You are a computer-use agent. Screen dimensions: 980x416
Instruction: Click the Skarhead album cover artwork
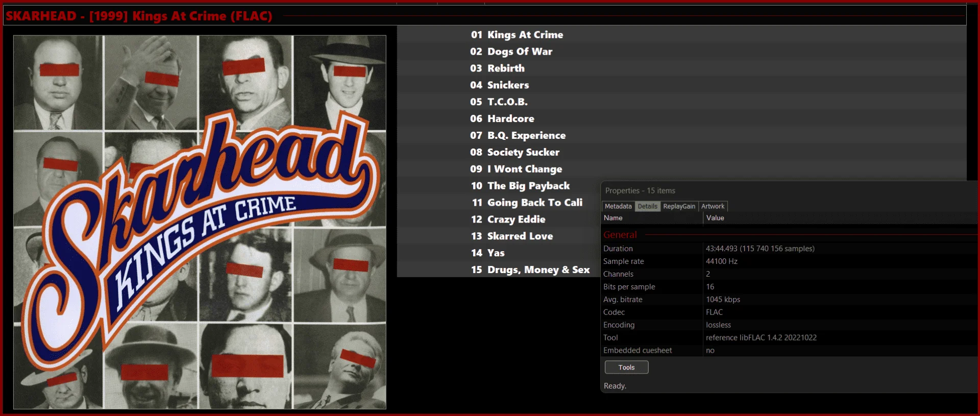click(x=200, y=222)
